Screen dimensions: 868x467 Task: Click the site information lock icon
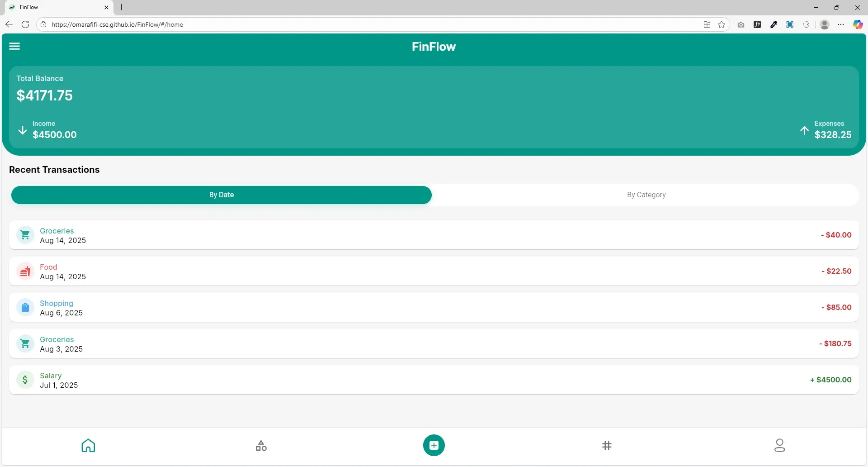click(x=43, y=24)
